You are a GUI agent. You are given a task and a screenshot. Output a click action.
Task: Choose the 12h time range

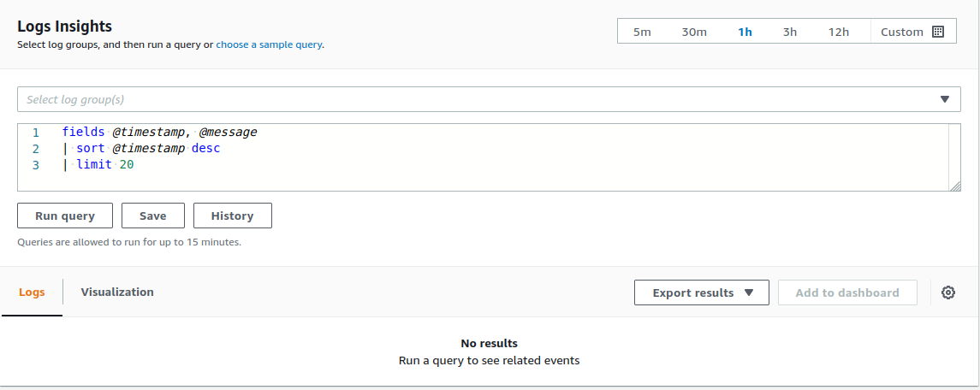pyautogui.click(x=839, y=32)
